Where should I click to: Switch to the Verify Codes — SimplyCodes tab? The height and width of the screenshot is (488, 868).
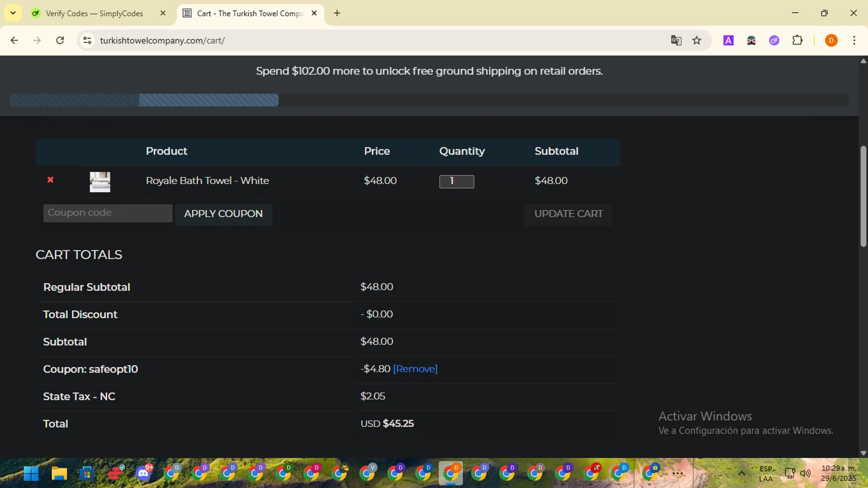[94, 13]
